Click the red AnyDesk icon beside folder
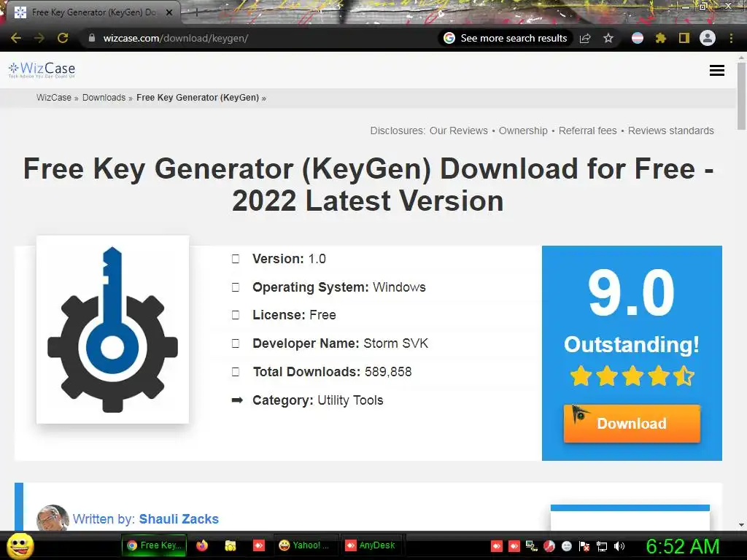The width and height of the screenshot is (747, 560). coord(259,545)
